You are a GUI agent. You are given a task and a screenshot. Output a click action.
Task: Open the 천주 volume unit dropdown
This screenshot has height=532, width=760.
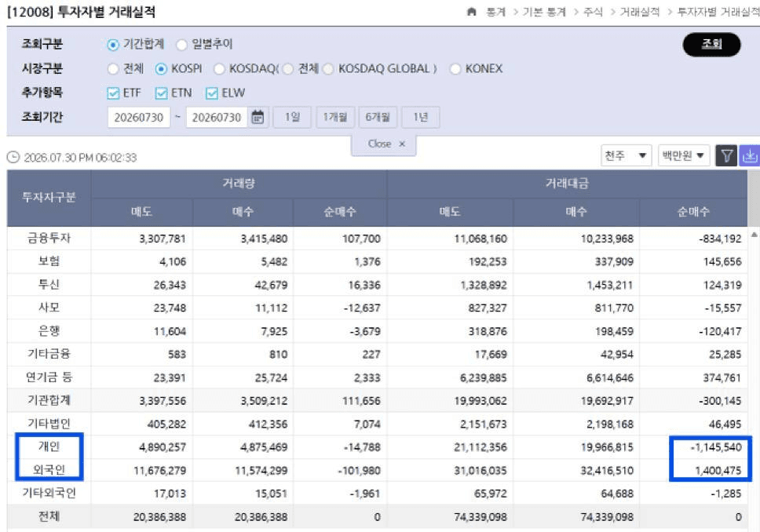[626, 155]
